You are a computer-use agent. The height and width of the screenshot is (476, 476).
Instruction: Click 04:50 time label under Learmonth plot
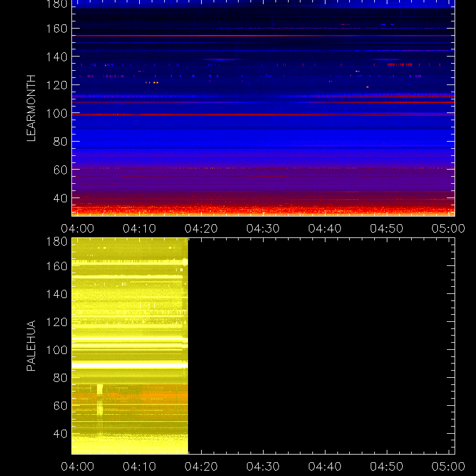[387, 228]
